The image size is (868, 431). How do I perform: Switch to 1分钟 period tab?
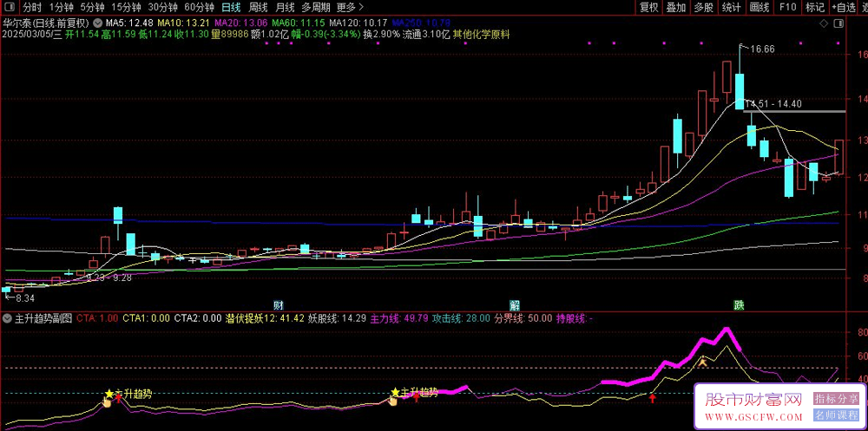(x=61, y=7)
